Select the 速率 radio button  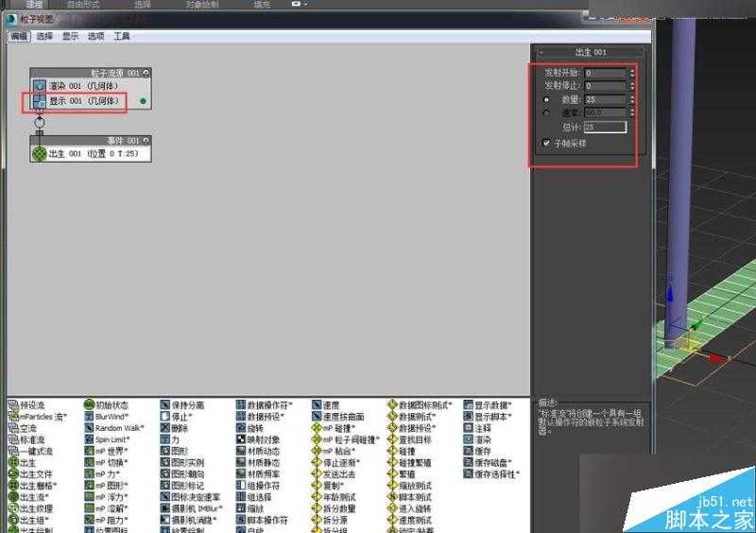point(546,112)
